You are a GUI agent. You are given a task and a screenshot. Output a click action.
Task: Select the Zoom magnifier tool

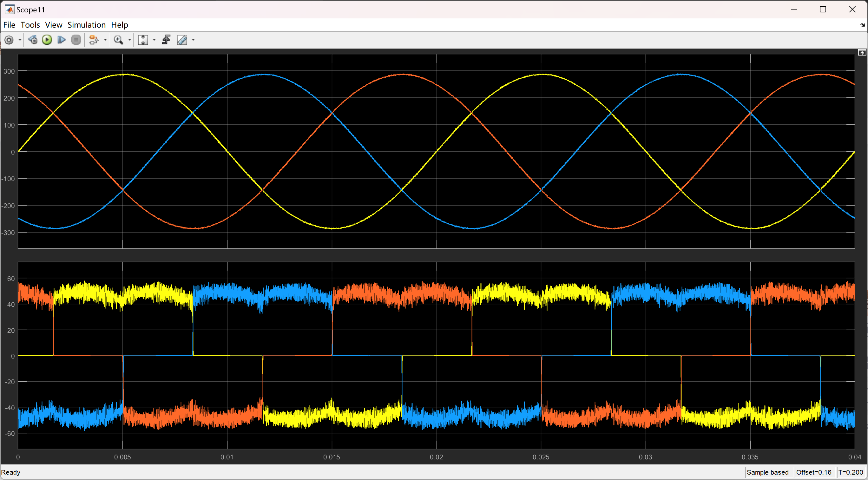[118, 40]
